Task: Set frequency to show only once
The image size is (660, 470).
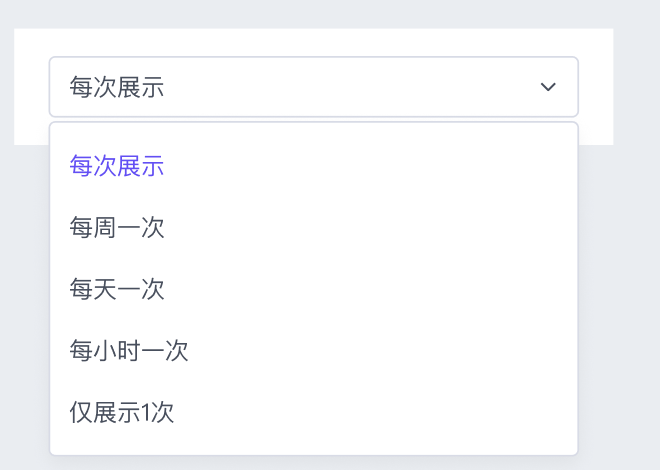Action: (x=122, y=412)
